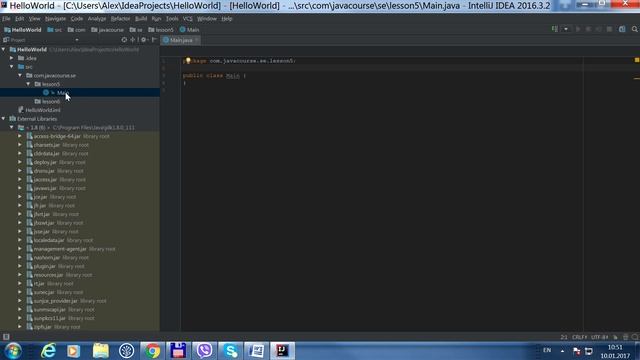640x360 pixels.
Task: Click the Scroll from Source icon
Action: point(124,40)
